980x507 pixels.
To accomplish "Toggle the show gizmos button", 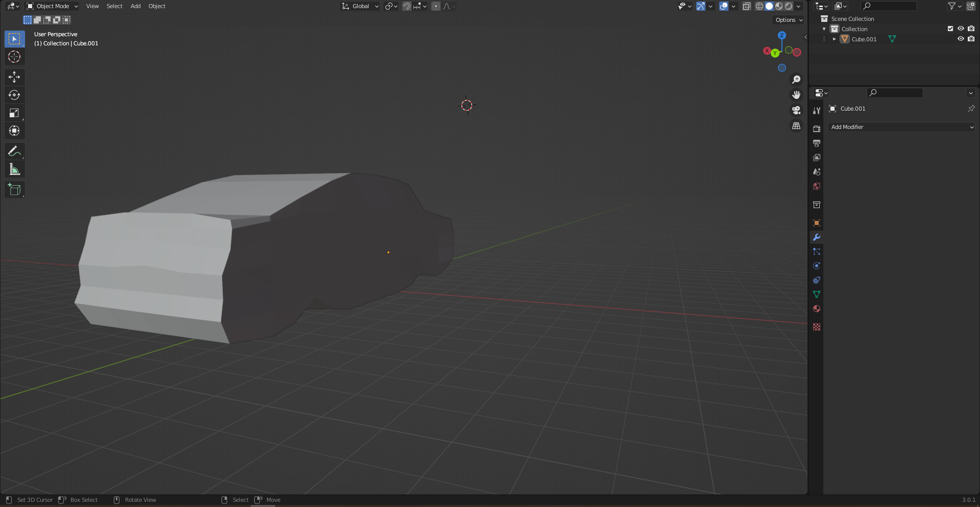I will click(701, 6).
